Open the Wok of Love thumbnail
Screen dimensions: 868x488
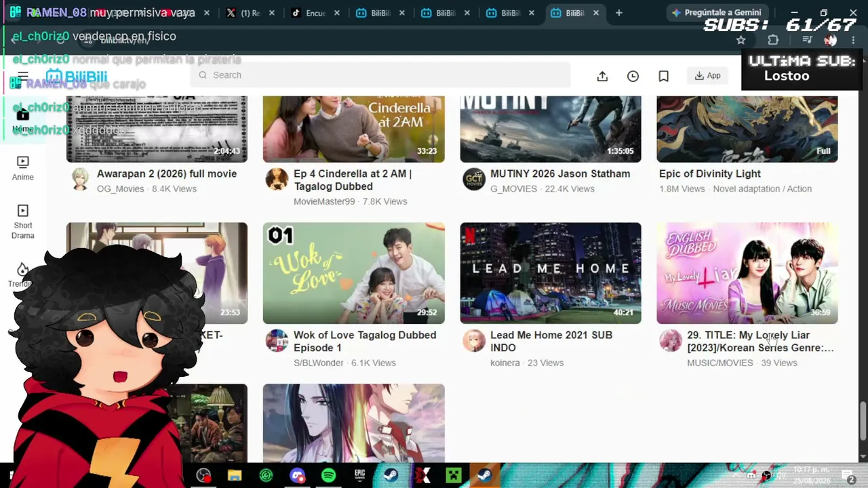tap(353, 273)
